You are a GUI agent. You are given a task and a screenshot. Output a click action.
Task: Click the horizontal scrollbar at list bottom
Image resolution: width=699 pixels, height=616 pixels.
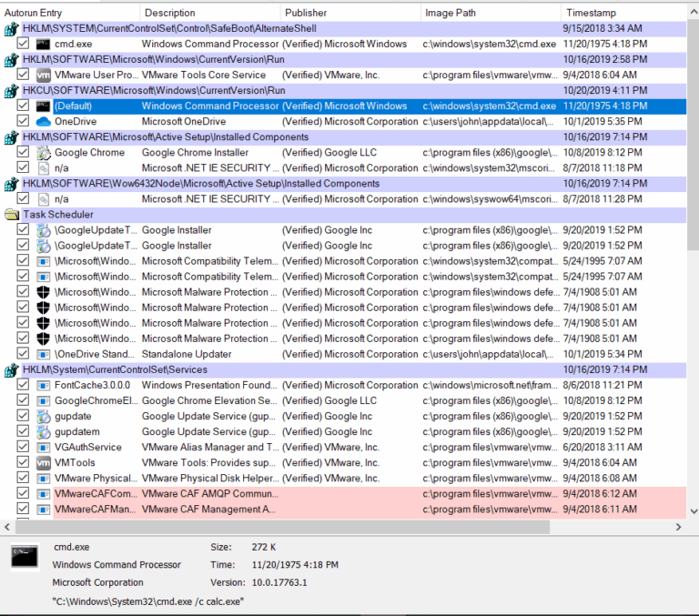pyautogui.click(x=275, y=528)
